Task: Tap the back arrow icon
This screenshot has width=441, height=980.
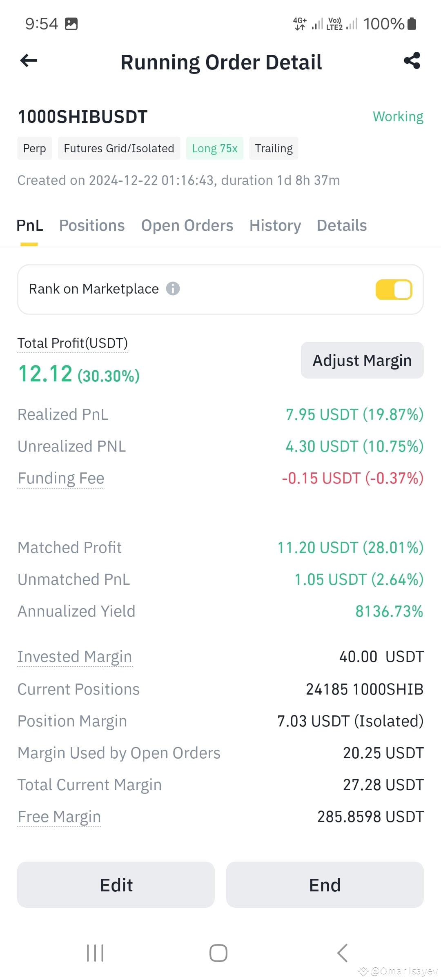Action: coord(29,61)
